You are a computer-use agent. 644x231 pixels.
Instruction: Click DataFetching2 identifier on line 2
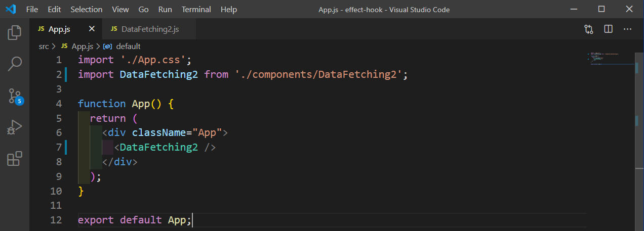click(159, 74)
